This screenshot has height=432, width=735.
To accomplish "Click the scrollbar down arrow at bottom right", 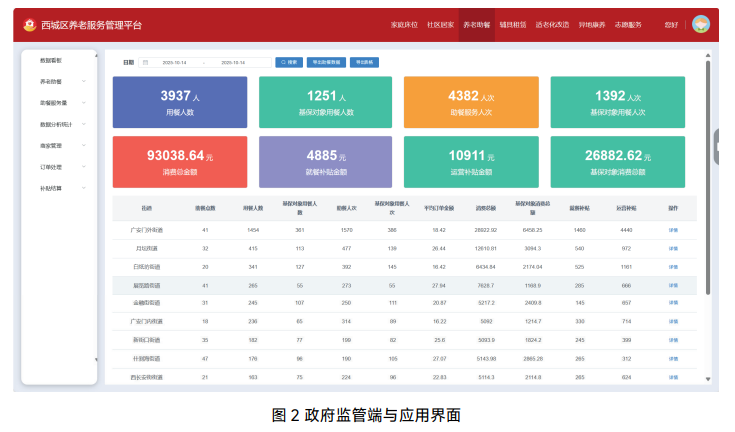I will [708, 380].
